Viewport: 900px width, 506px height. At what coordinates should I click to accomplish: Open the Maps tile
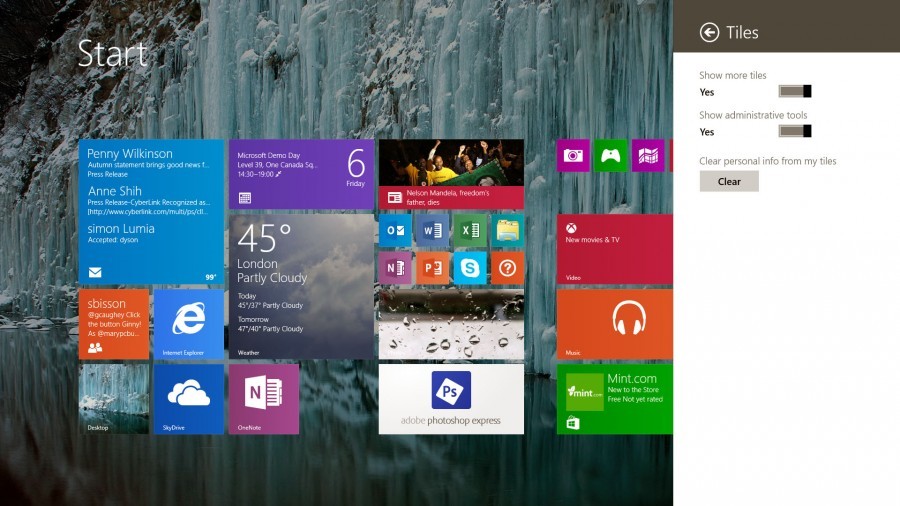pos(648,155)
